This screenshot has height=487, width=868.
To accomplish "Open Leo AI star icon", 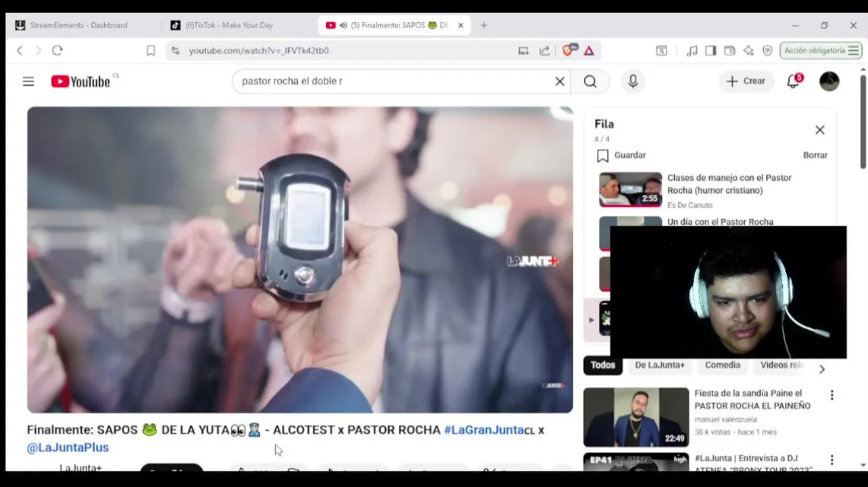I will point(748,51).
